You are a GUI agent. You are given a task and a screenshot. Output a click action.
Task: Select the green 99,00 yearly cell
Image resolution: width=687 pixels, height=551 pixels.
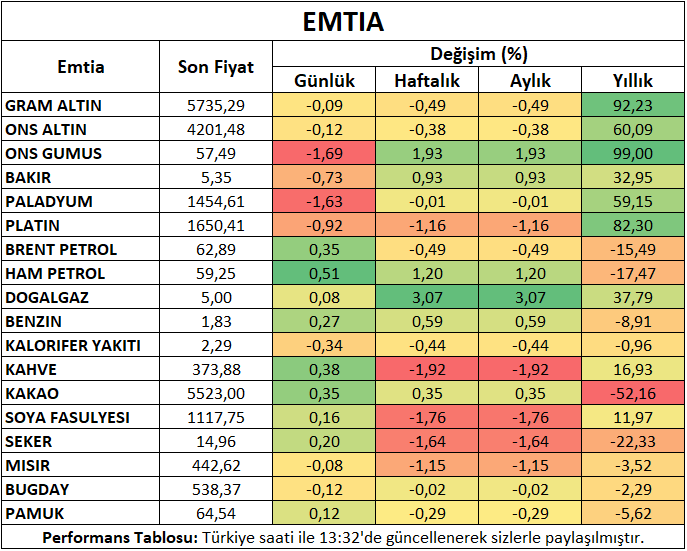pyautogui.click(x=633, y=153)
